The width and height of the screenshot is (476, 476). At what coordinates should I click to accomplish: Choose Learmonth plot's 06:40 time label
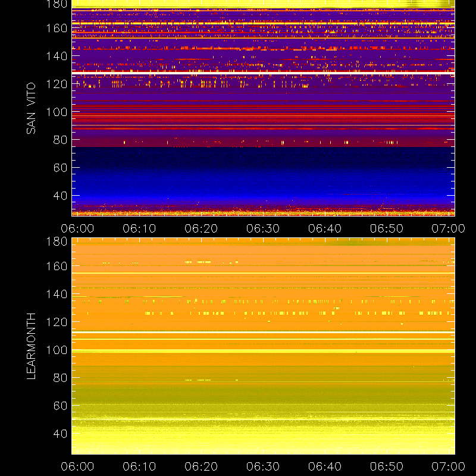(x=325, y=466)
